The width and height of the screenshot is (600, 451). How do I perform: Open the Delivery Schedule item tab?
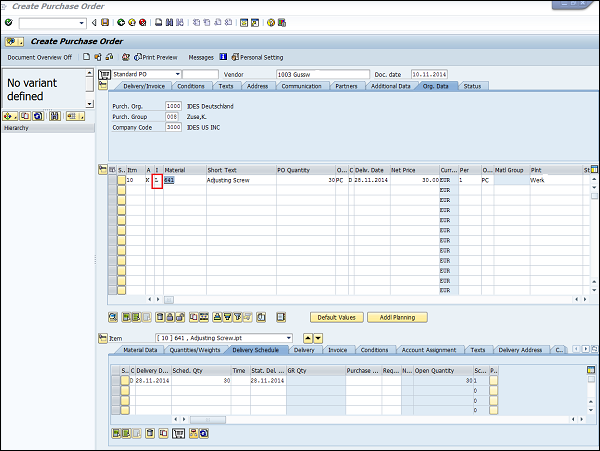click(257, 350)
